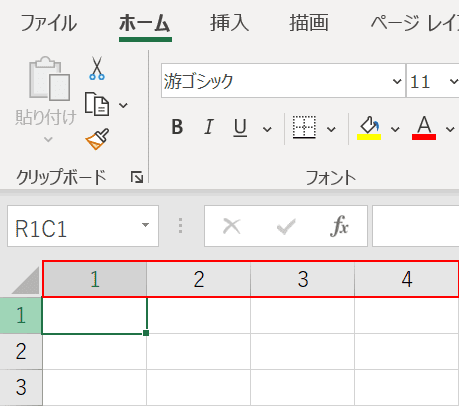The width and height of the screenshot is (459, 406).
Task: Click the Insert Function fx icon
Action: click(x=340, y=226)
